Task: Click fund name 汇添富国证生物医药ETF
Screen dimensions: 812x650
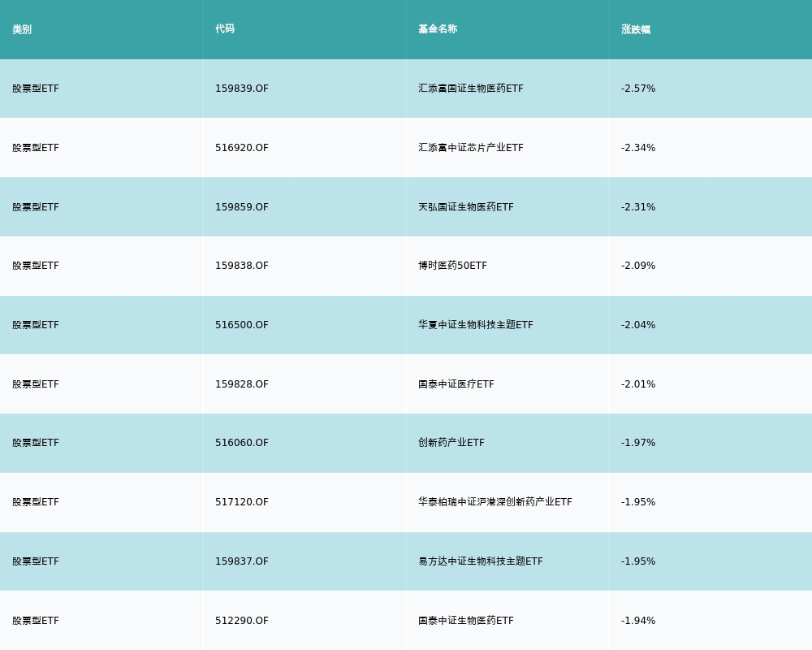Action: (x=471, y=89)
